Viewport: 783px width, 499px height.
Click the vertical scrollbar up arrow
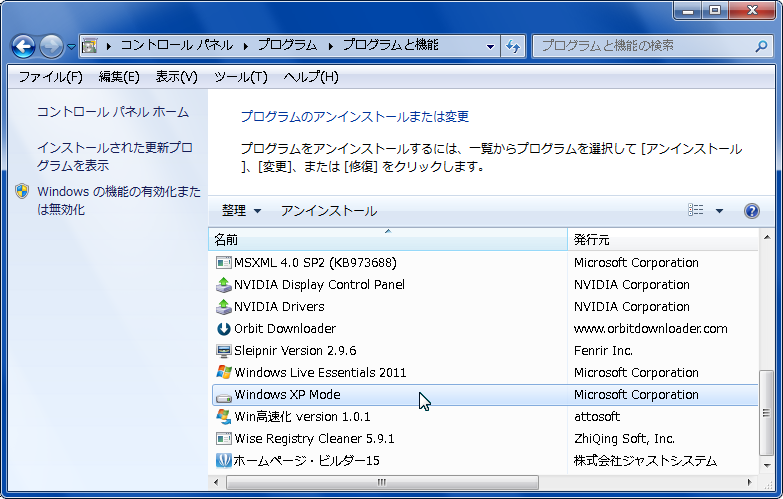point(767,237)
